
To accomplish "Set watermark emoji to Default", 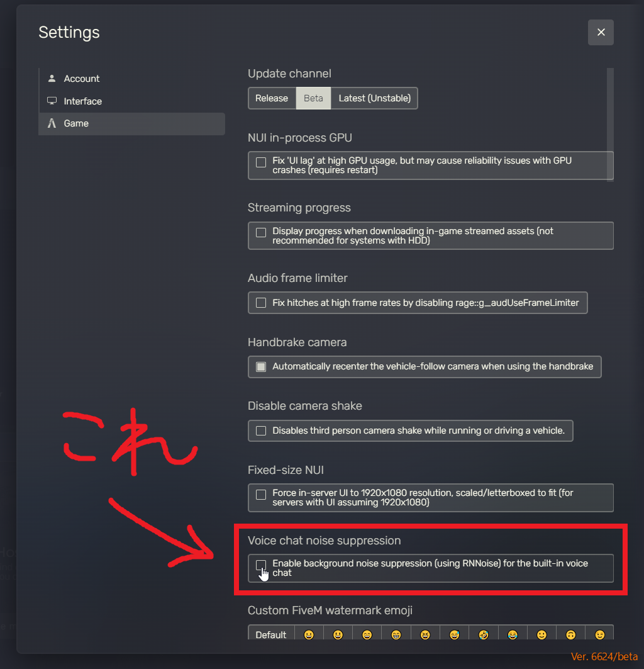I will pyautogui.click(x=271, y=634).
